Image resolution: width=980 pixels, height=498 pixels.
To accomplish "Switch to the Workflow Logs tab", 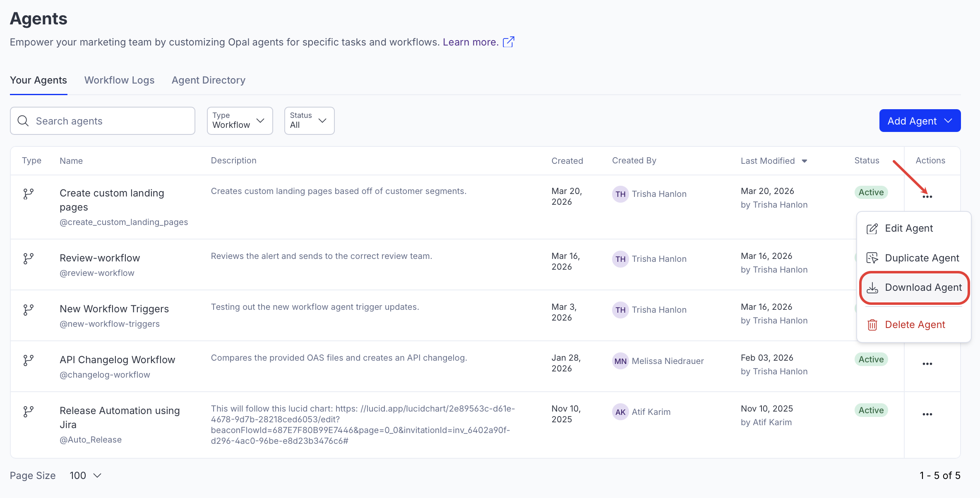I will (119, 80).
